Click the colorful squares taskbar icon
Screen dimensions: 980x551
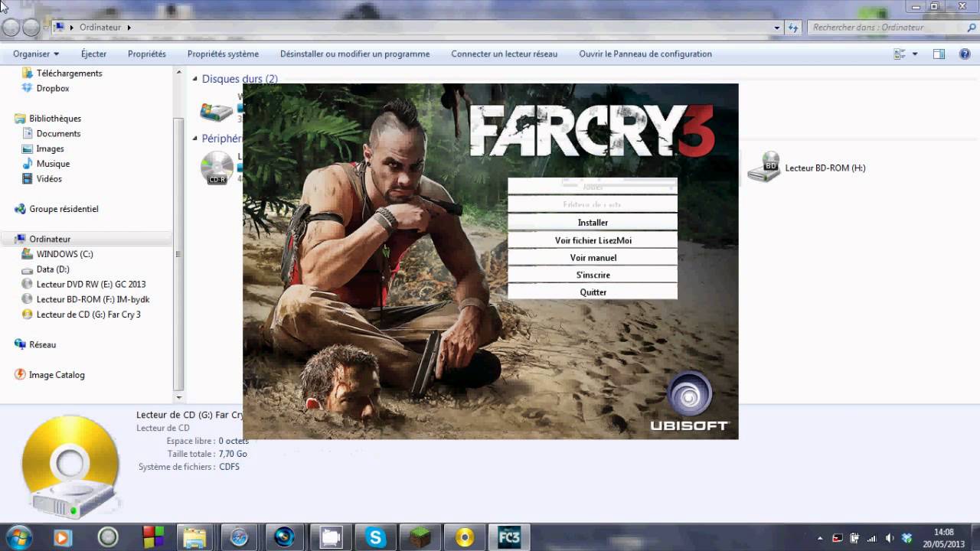pos(153,538)
